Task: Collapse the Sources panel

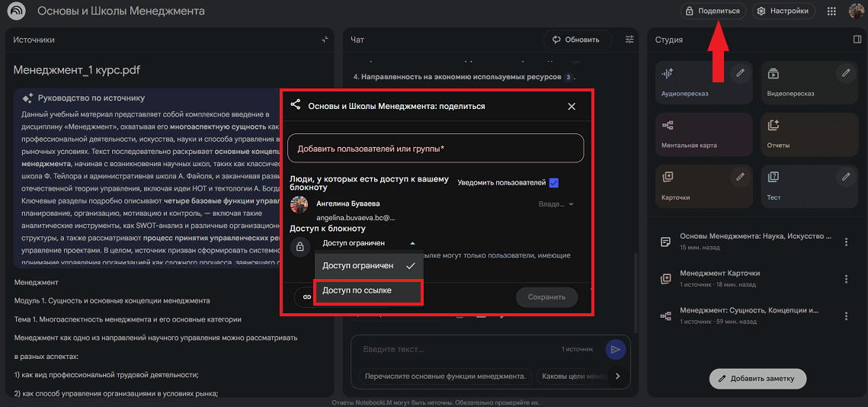Action: (x=325, y=40)
